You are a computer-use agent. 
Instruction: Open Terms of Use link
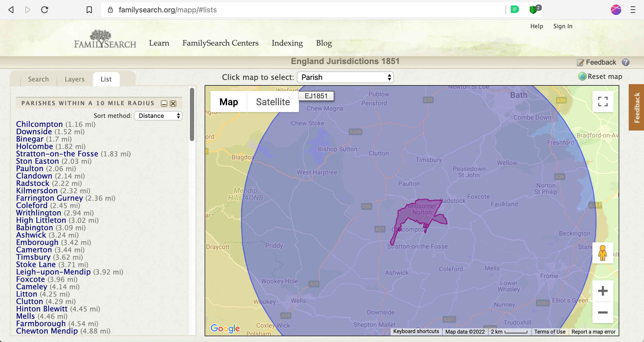(550, 332)
